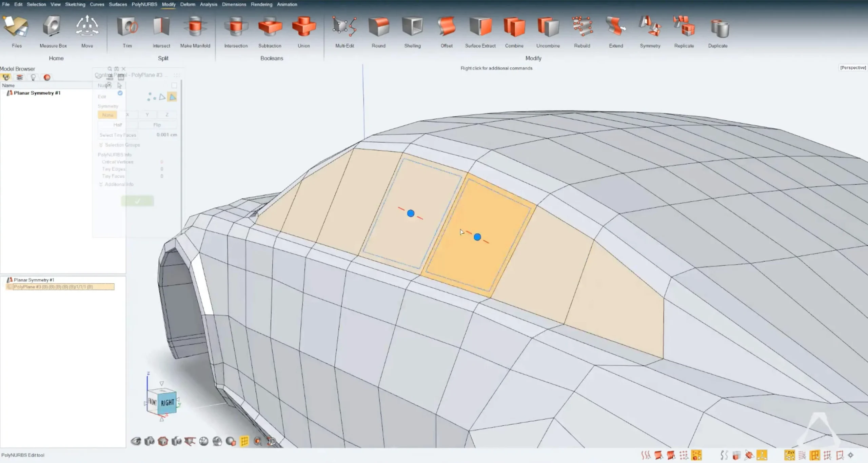Screen dimensions: 868x463
Task: Click the Make Manifold tool
Action: point(195,28)
